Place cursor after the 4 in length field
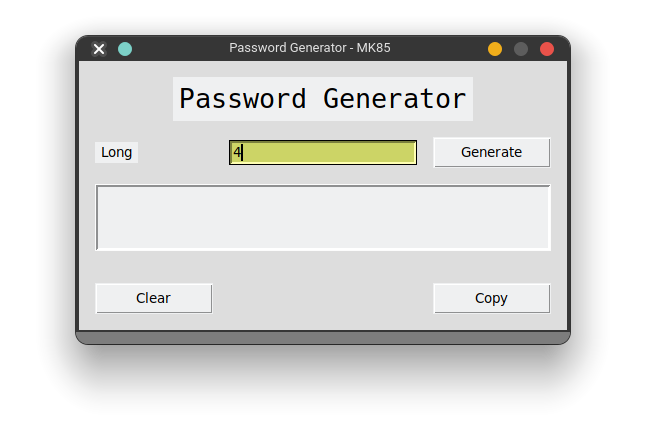 [x=243, y=152]
